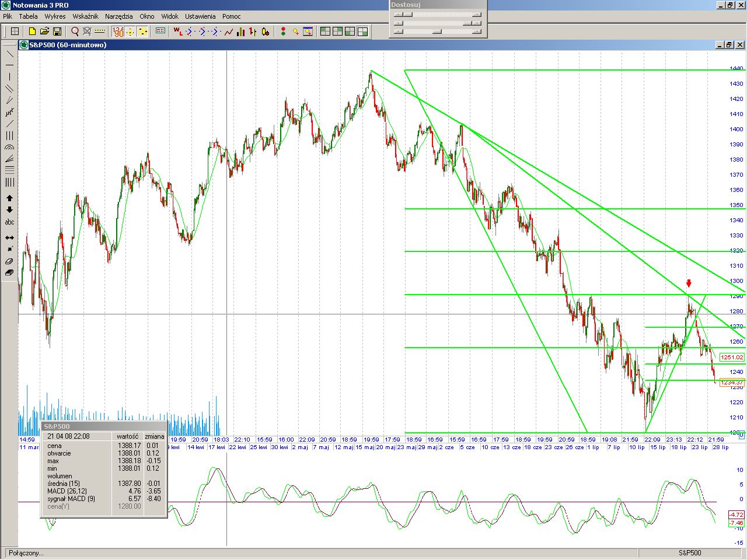Pick the Fibonacci arcs drawing tool
Screen dimensions: 747x560
coord(9,147)
